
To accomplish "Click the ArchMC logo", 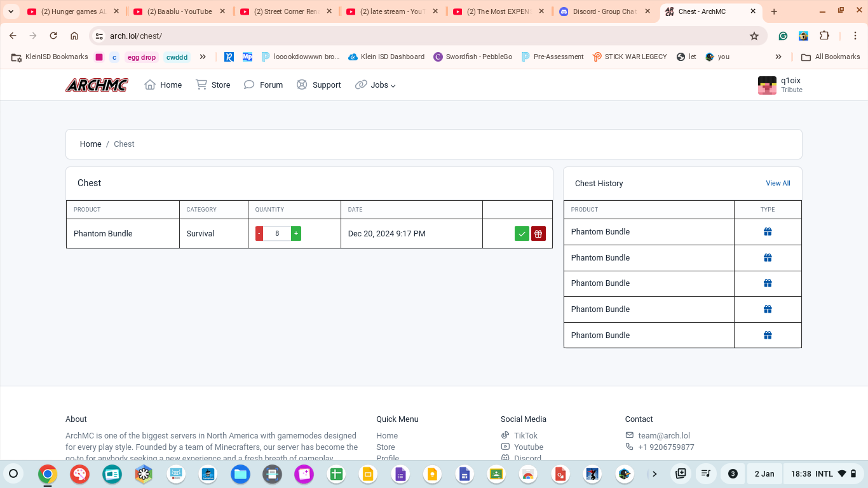I will click(97, 85).
